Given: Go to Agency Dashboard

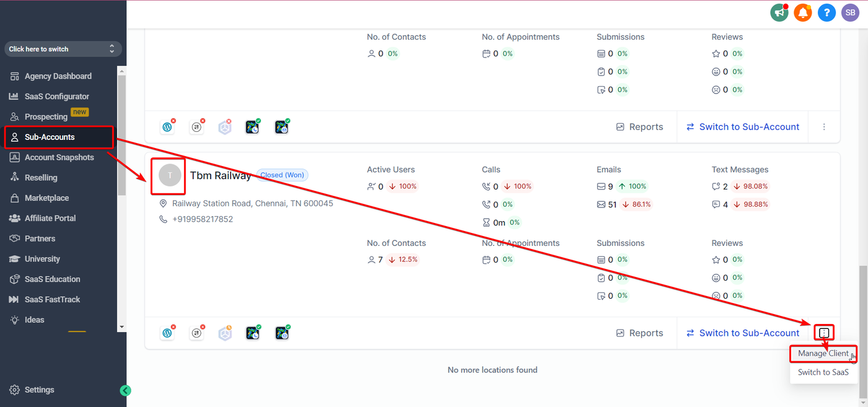Looking at the screenshot, I should (x=58, y=76).
